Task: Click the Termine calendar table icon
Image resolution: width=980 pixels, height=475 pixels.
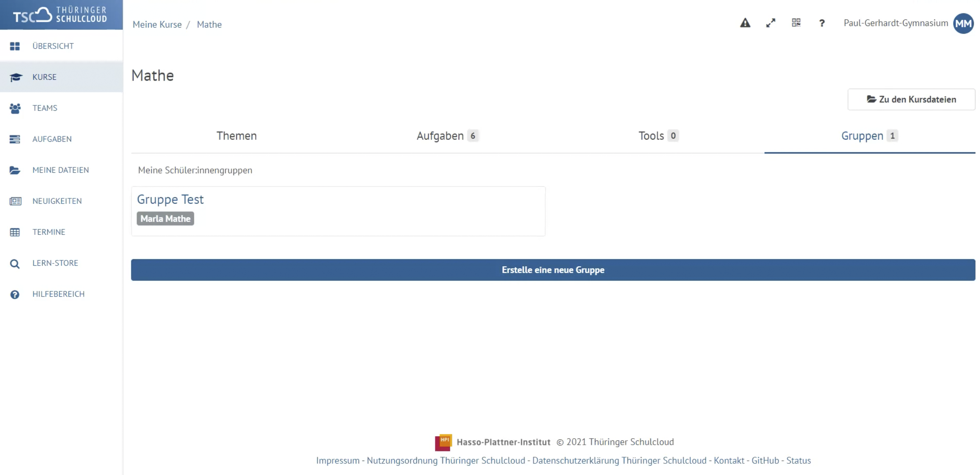Action: (x=15, y=232)
